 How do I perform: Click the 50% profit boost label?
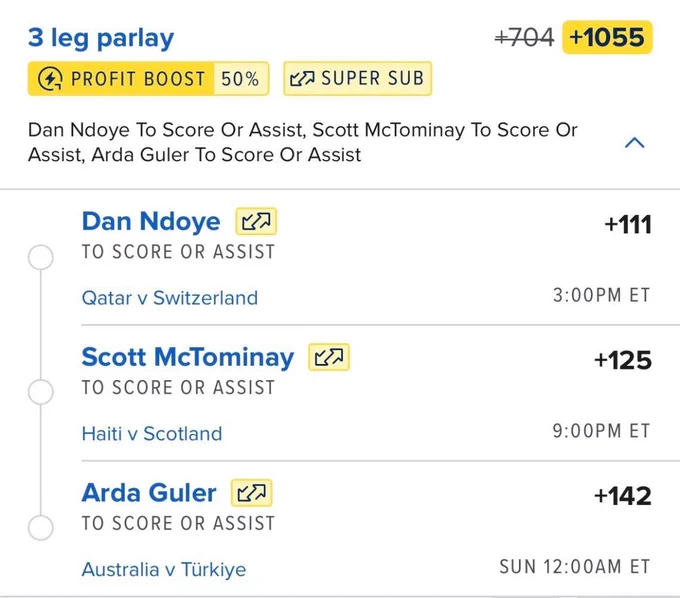pyautogui.click(x=240, y=79)
